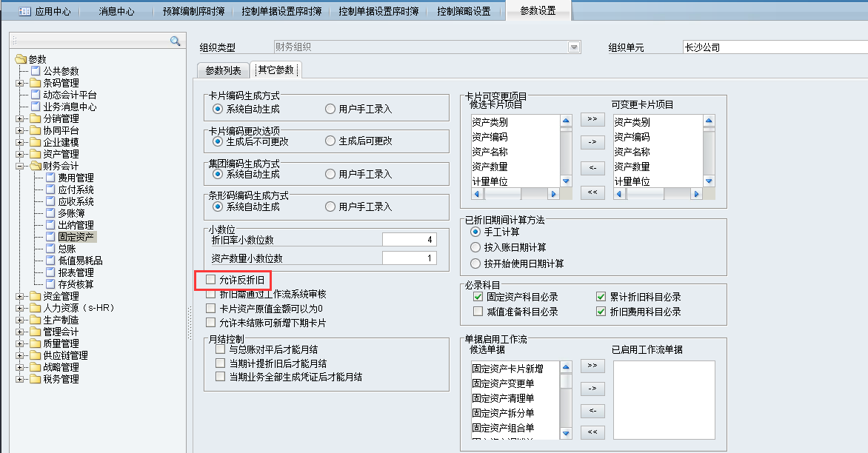Open the 控制策略设置 tab
868x453 pixels.
coord(464,11)
